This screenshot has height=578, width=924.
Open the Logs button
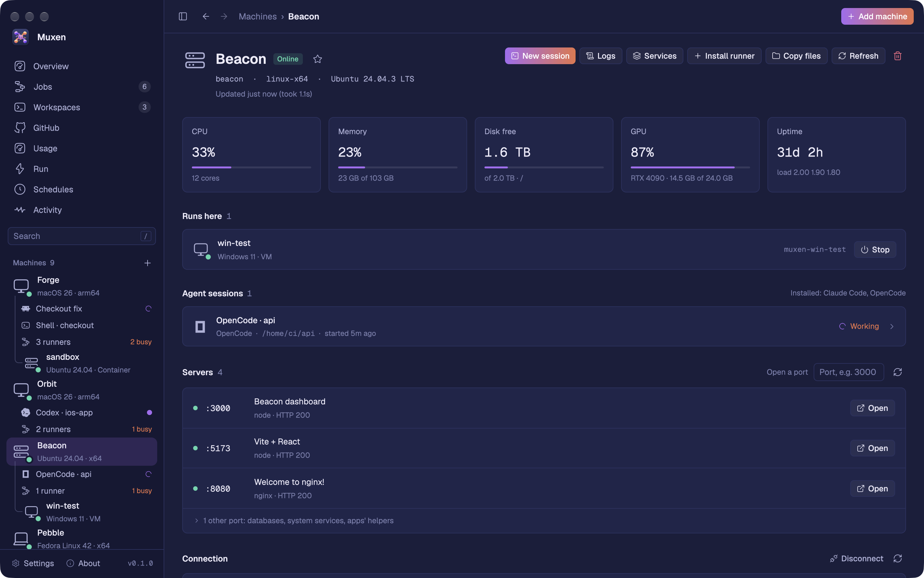[x=601, y=56]
